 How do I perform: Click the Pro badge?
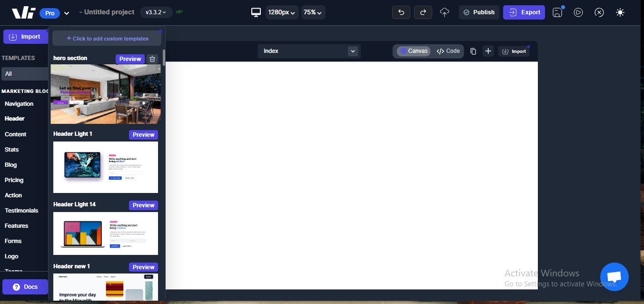pos(50,13)
